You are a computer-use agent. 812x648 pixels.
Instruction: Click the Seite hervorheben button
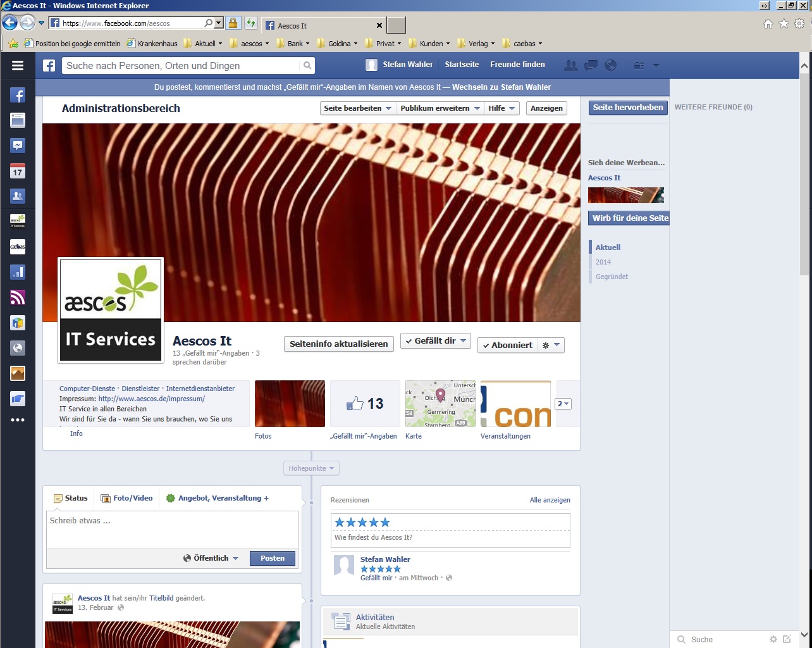[628, 108]
